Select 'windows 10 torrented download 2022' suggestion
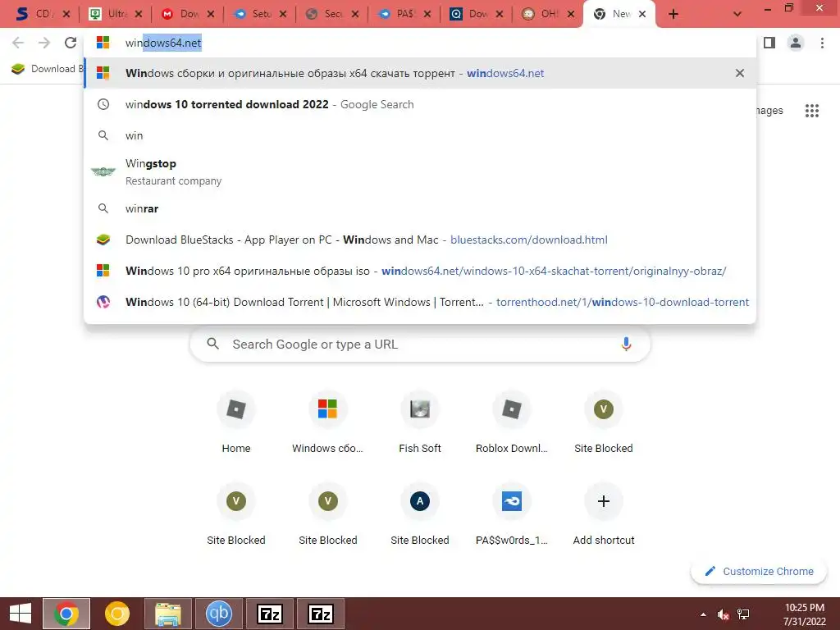 (420, 104)
